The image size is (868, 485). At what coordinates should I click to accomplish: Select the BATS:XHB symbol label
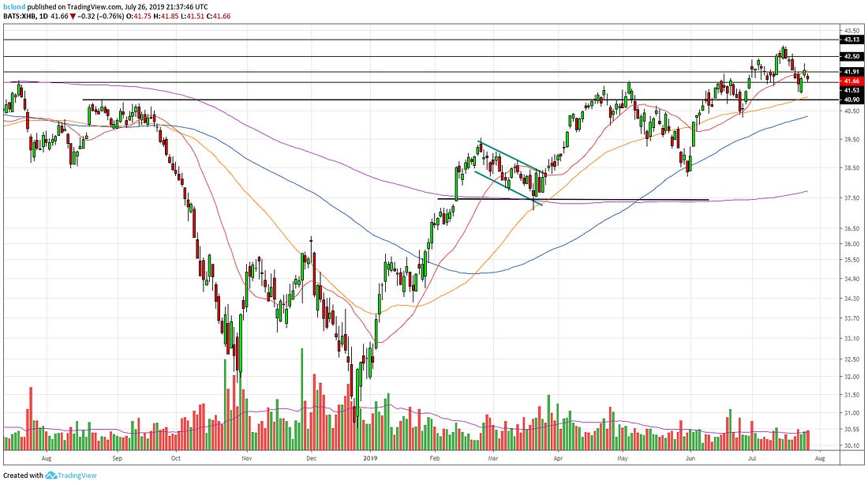(x=20, y=14)
